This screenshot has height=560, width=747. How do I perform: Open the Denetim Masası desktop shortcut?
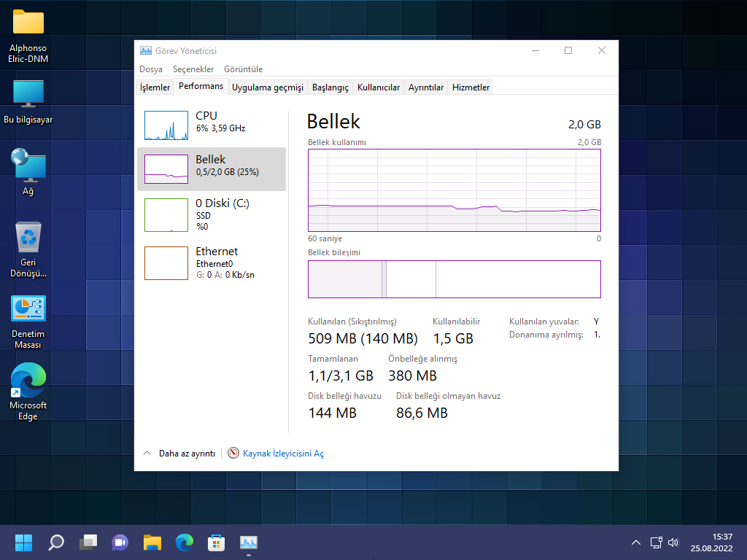pos(28,310)
